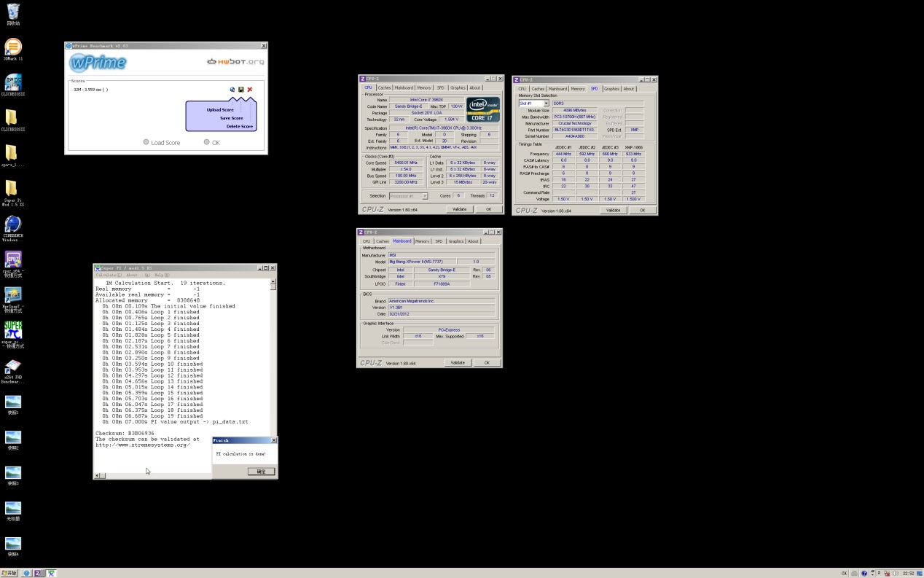The width and height of the screenshot is (924, 578).
Task: Open the Calculate menu in Super PI
Action: (107, 275)
